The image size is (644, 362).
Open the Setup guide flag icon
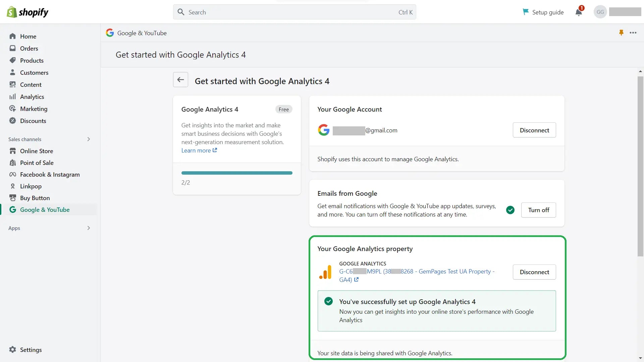tap(526, 12)
